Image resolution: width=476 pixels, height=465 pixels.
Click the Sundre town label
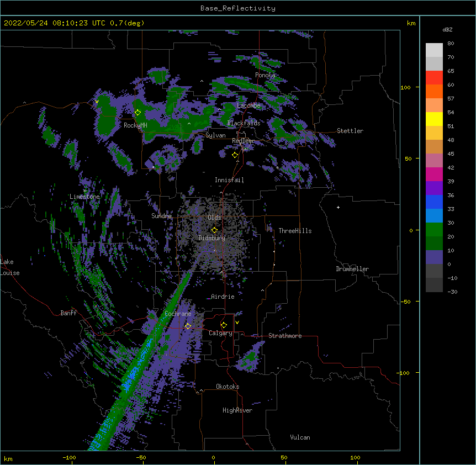(161, 216)
